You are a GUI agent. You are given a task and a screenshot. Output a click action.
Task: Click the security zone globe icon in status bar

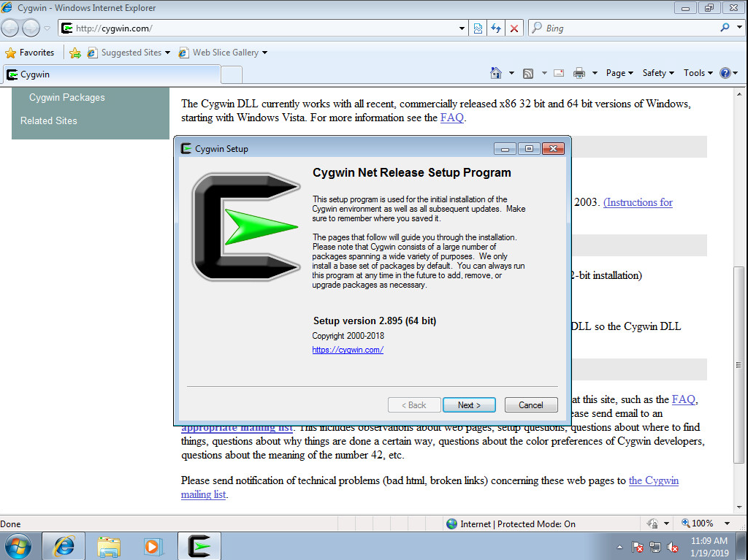tap(451, 523)
